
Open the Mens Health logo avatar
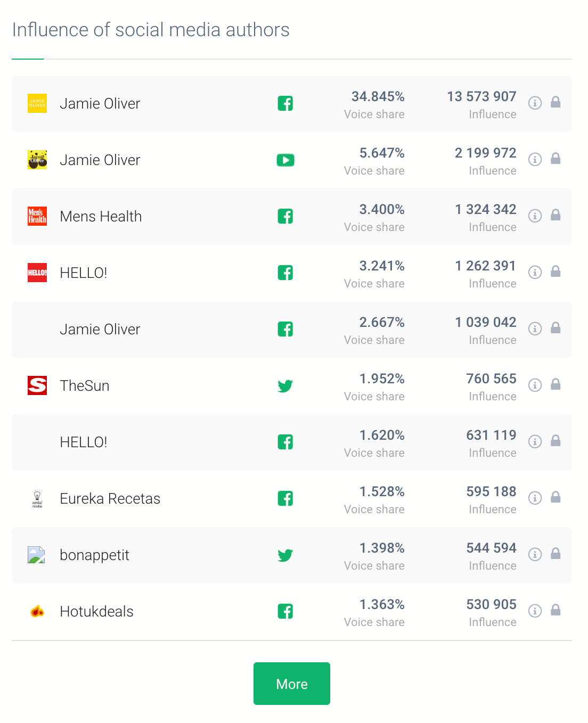(37, 216)
